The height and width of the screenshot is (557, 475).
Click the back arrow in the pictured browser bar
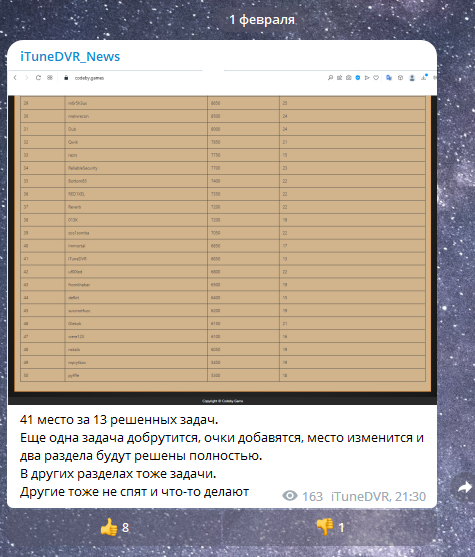click(x=15, y=78)
